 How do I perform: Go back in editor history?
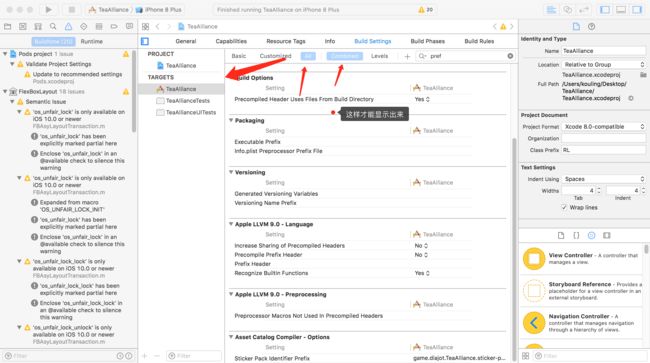click(158, 27)
